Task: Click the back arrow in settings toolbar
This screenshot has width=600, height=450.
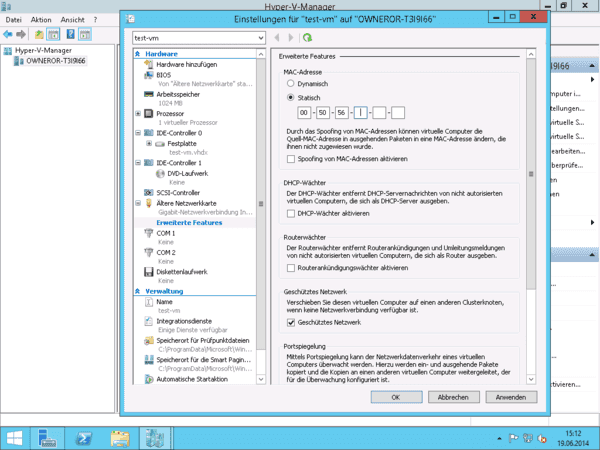Action: coord(277,38)
